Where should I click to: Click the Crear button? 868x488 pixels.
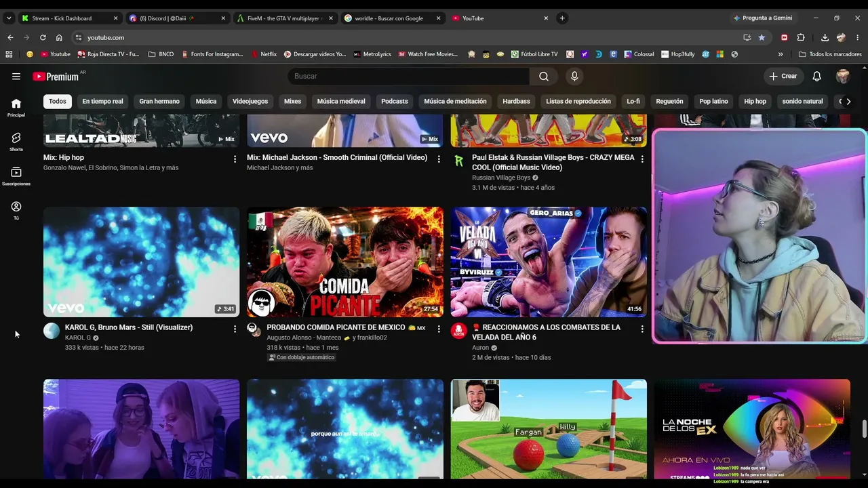(x=784, y=77)
